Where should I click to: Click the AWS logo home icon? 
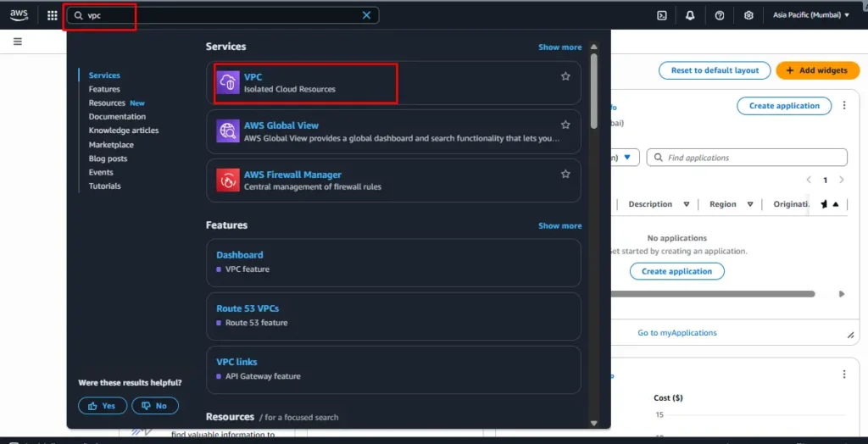tap(19, 15)
